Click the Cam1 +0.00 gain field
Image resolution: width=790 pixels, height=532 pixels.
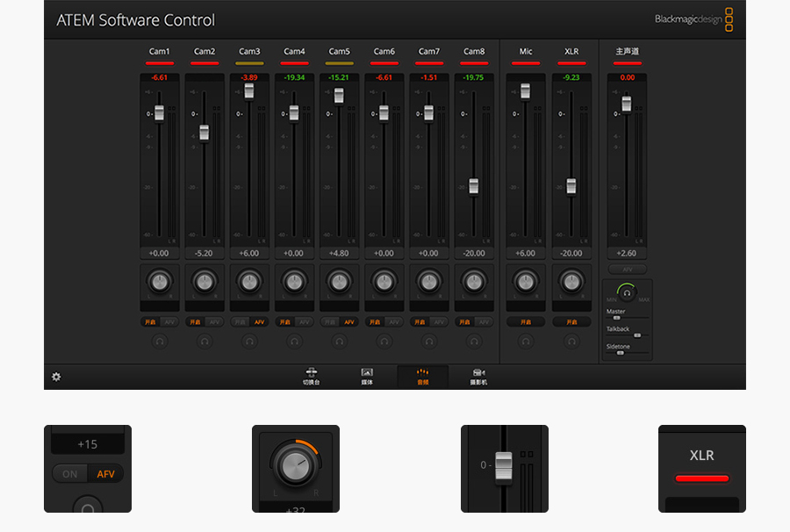[x=159, y=254]
